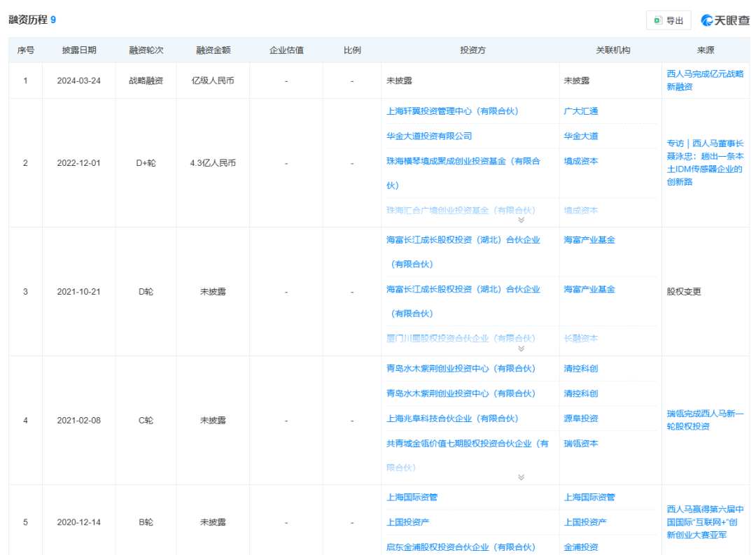
Task: Click the 融资历程 section heading
Action: pyautogui.click(x=29, y=20)
